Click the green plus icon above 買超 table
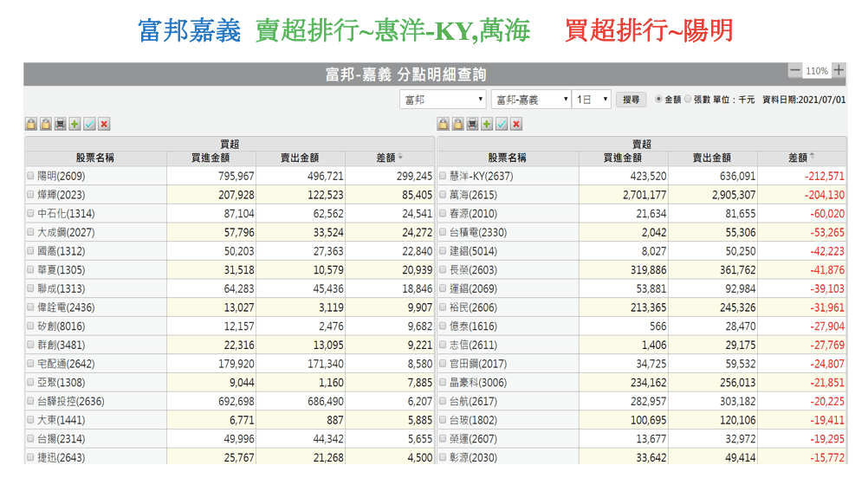This screenshot has width=868, height=491. (x=75, y=125)
